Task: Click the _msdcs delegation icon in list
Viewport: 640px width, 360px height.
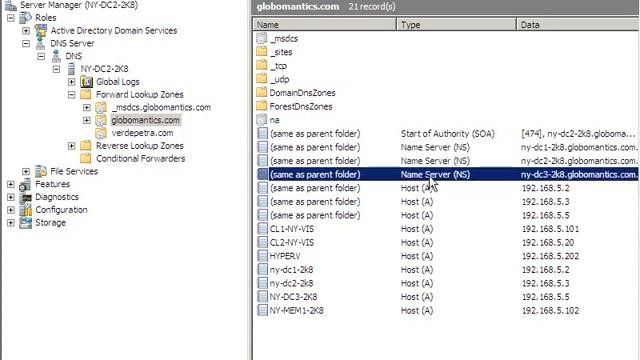Action: 262,38
